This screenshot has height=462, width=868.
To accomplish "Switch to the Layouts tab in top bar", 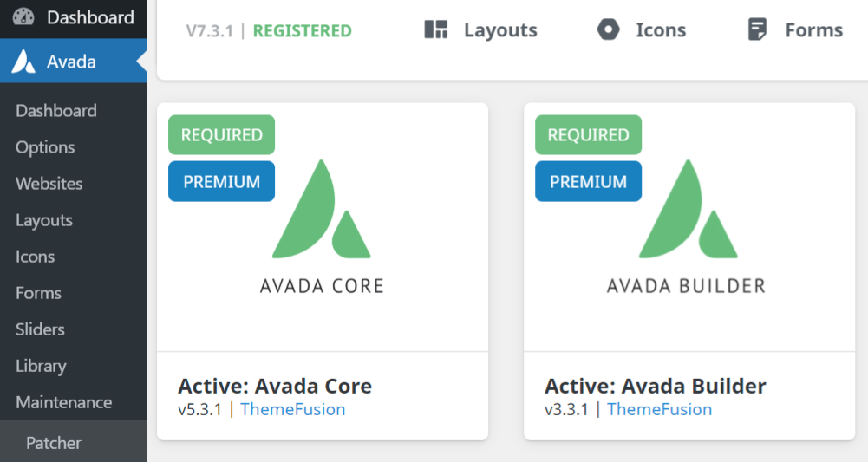I will pos(500,29).
